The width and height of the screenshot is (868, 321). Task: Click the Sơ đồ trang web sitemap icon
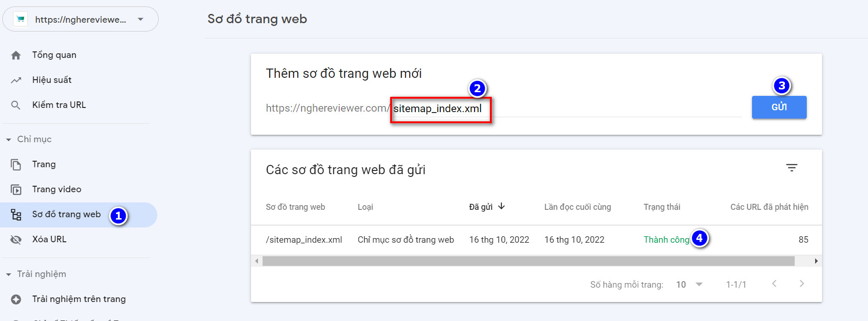[16, 214]
